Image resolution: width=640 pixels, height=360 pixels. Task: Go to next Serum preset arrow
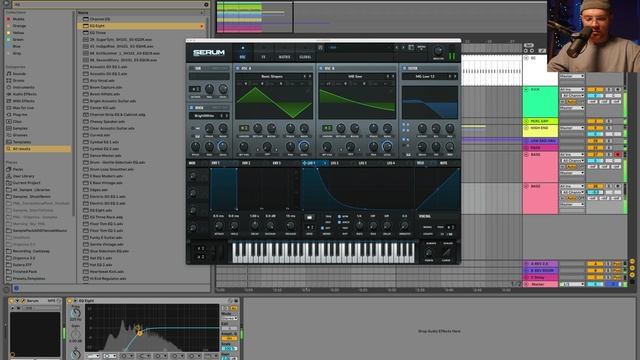402,48
